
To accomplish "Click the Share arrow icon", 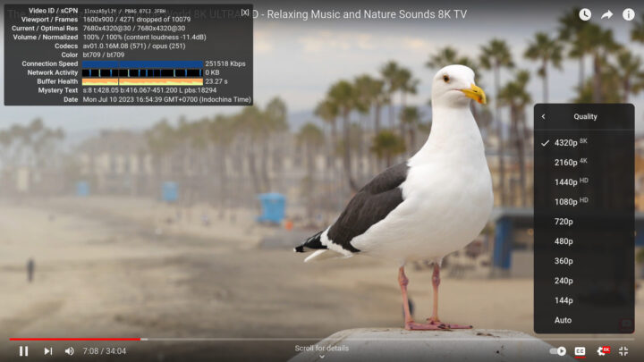I will (606, 15).
